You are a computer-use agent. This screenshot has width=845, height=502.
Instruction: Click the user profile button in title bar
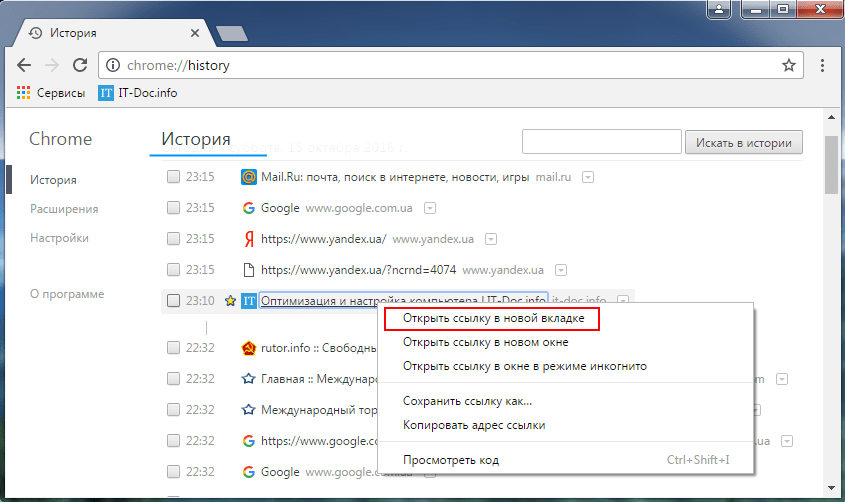pos(719,9)
